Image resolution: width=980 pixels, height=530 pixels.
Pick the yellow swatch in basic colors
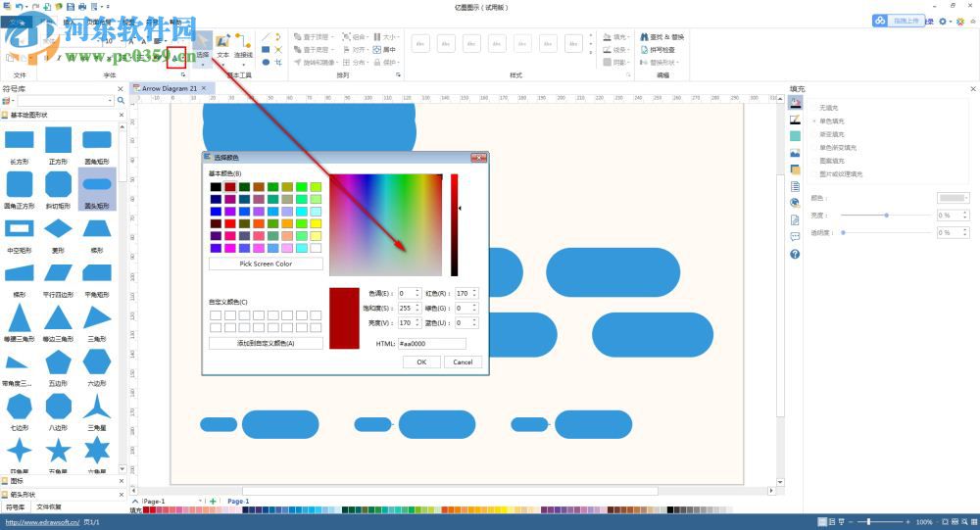pyautogui.click(x=317, y=223)
